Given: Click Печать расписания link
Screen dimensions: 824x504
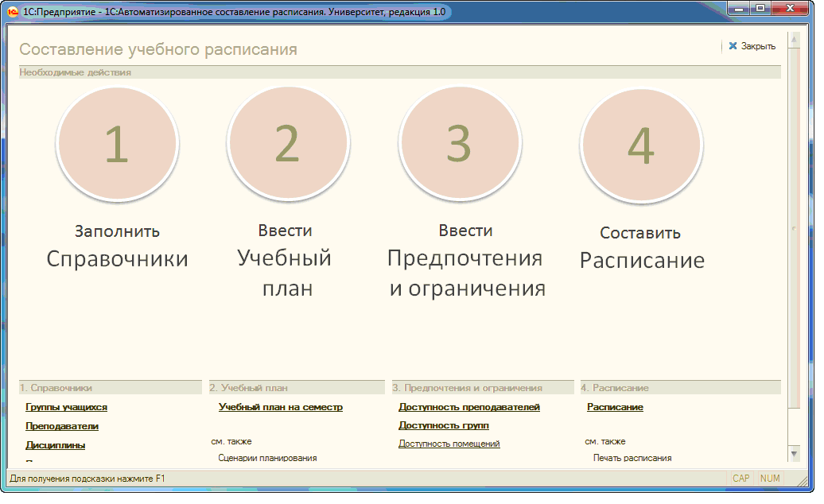Looking at the screenshot, I should [x=632, y=458].
